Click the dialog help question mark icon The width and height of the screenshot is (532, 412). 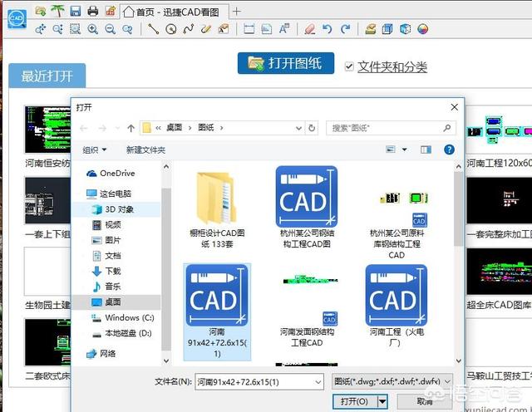[x=449, y=150]
